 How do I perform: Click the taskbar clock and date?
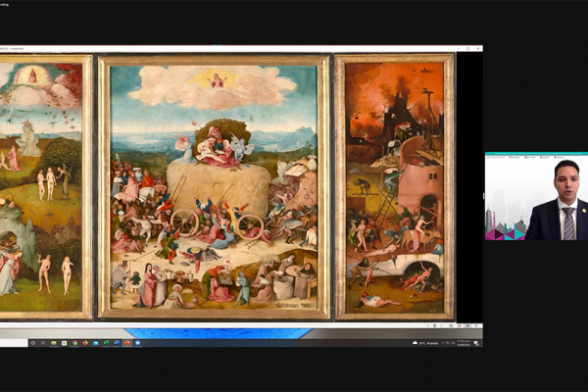click(x=464, y=343)
